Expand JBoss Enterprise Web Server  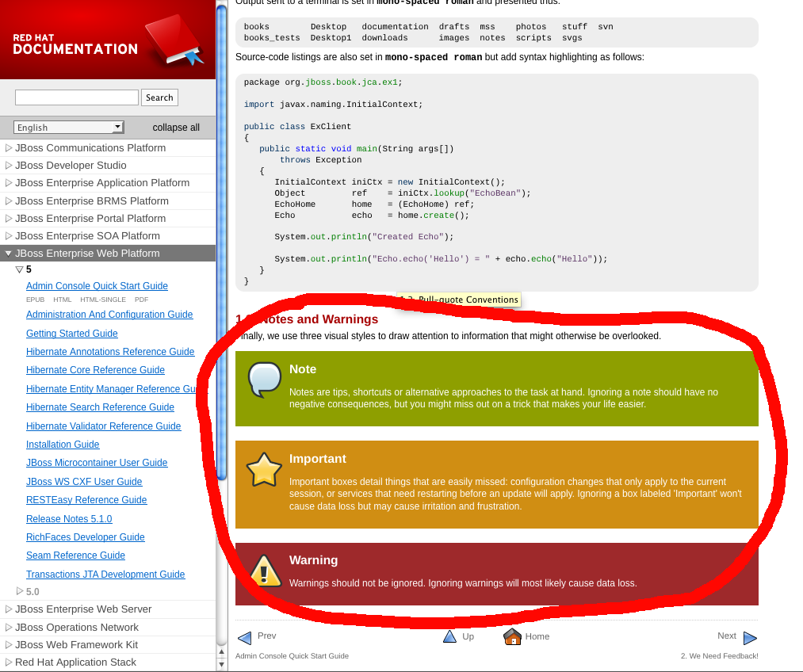(8, 609)
